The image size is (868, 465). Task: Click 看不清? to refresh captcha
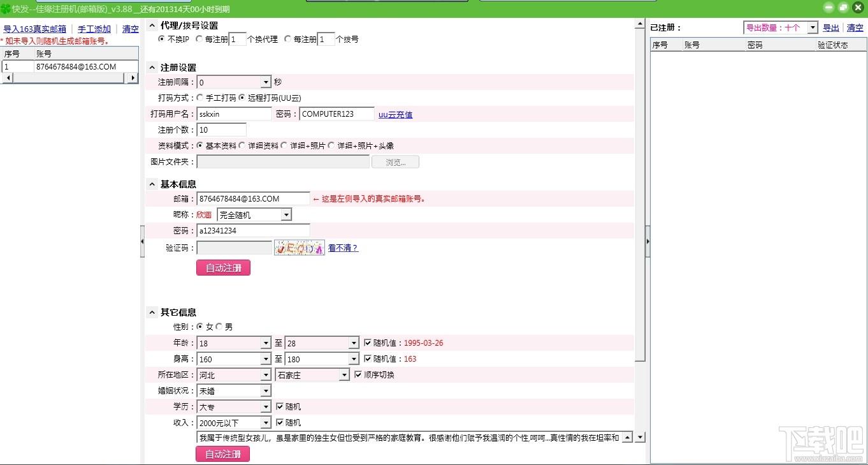(x=344, y=248)
